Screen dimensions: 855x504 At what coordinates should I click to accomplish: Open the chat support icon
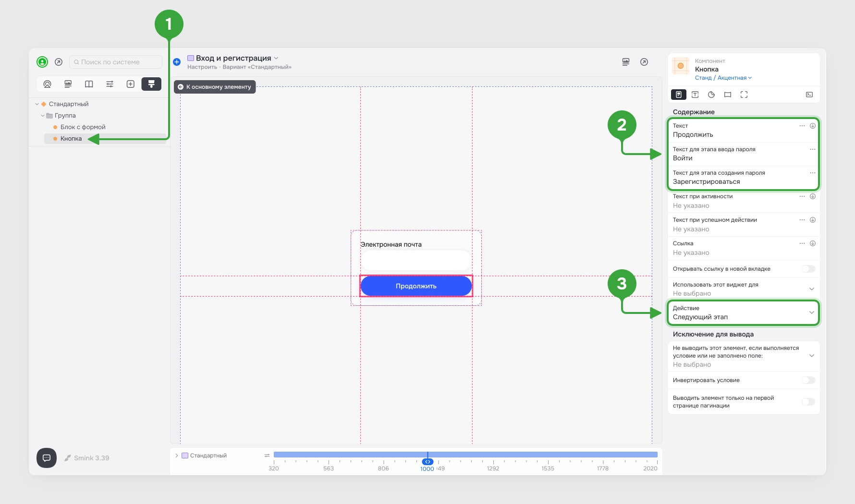click(47, 458)
